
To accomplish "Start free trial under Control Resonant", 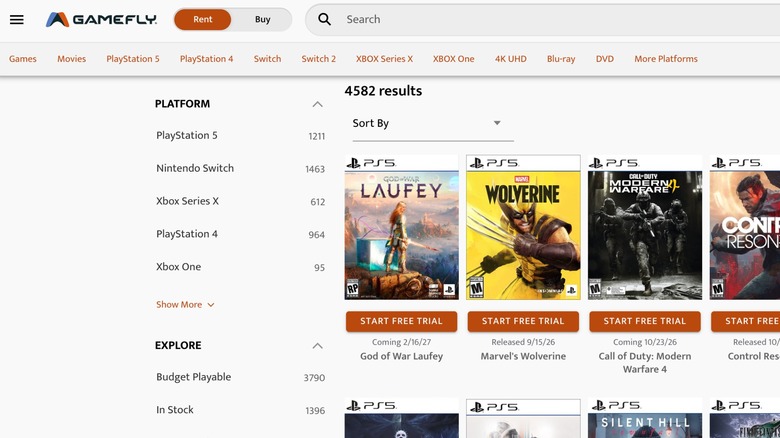I will click(746, 322).
